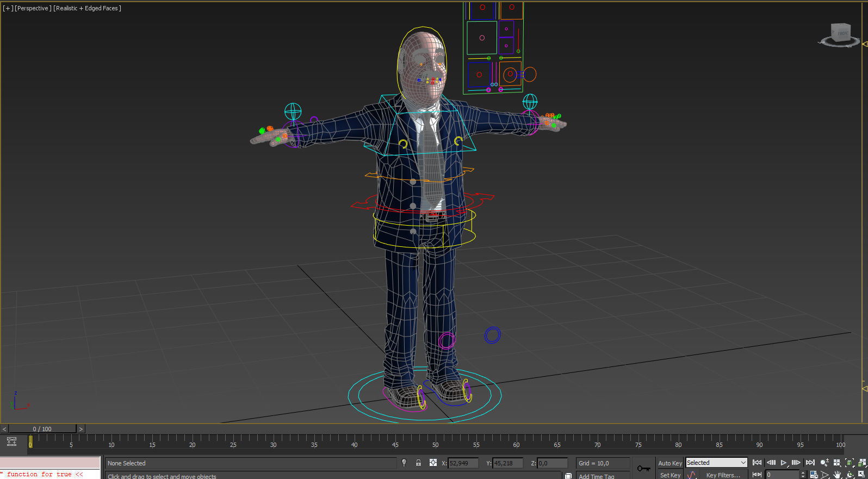Screen dimensions: 868x479
Task: Step to next frame
Action: [796, 463]
